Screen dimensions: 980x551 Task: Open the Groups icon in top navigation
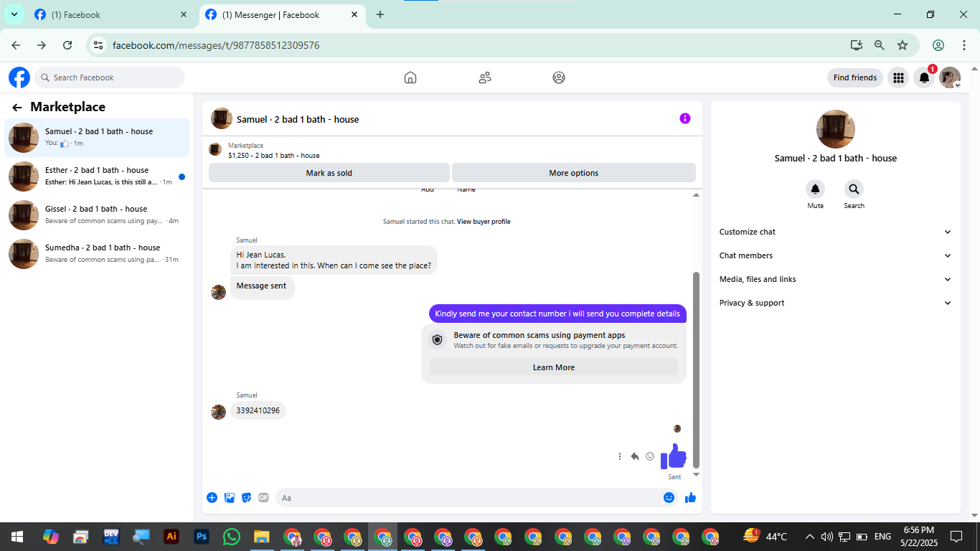559,77
